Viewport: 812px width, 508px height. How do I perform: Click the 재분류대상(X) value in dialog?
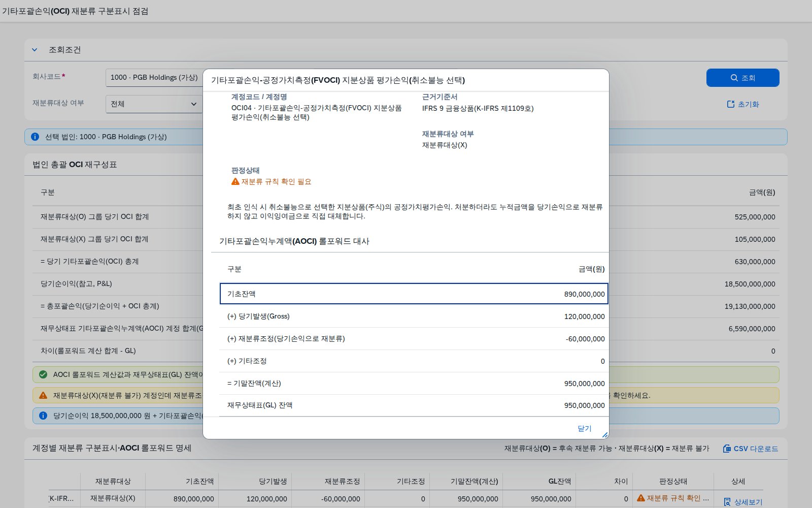445,145
